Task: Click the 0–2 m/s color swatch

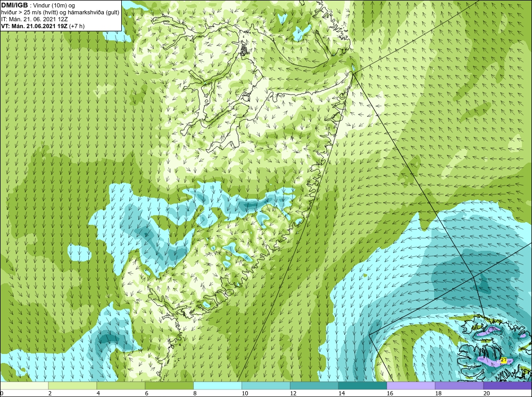Action: coord(24,385)
